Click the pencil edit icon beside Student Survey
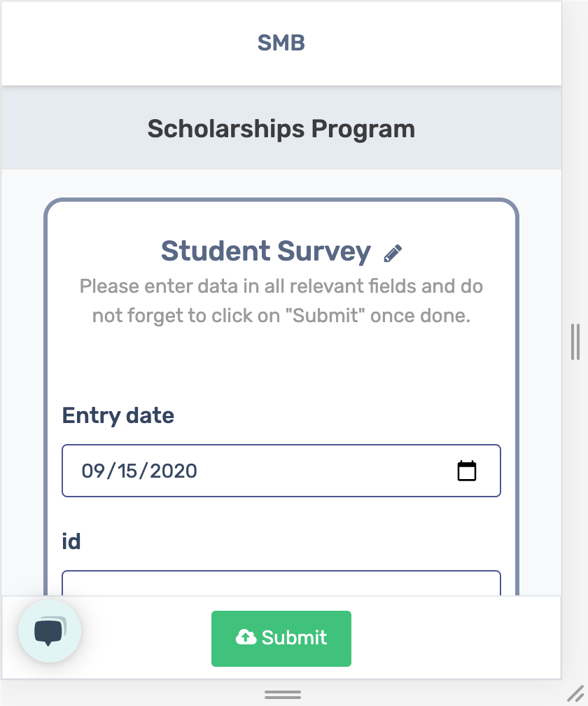This screenshot has width=588, height=706. (x=393, y=253)
